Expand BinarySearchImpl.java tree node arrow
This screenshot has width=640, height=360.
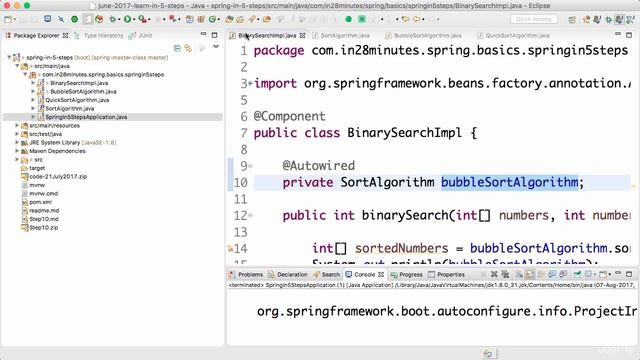pos(33,83)
